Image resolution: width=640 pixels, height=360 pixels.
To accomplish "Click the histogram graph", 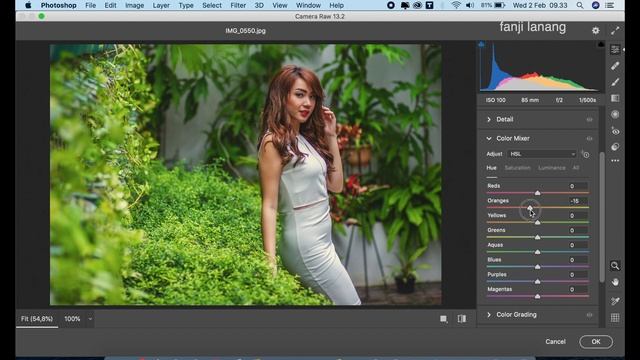I will click(540, 67).
